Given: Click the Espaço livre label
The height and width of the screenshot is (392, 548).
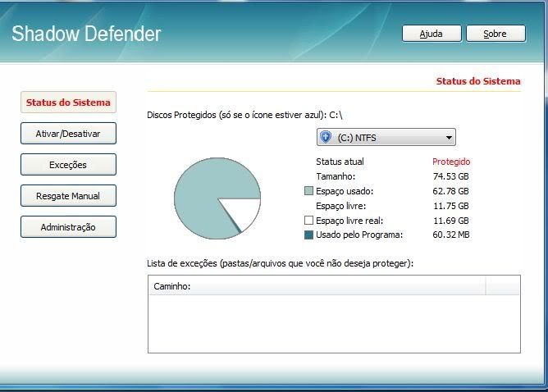Looking at the screenshot, I should [340, 206].
